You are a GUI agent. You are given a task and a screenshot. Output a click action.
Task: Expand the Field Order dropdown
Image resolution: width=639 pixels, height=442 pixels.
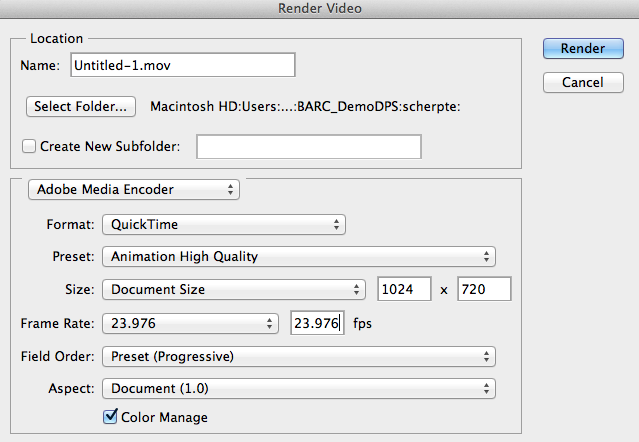tap(299, 356)
